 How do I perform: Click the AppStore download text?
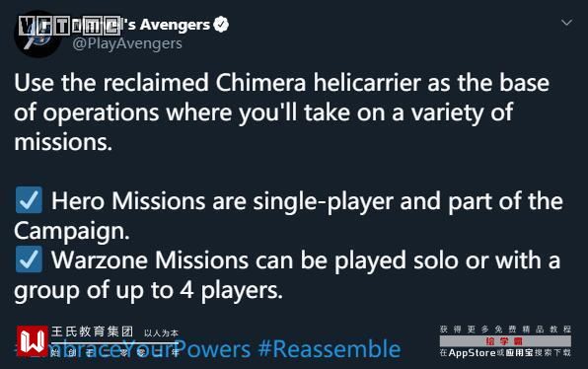tap(505, 353)
